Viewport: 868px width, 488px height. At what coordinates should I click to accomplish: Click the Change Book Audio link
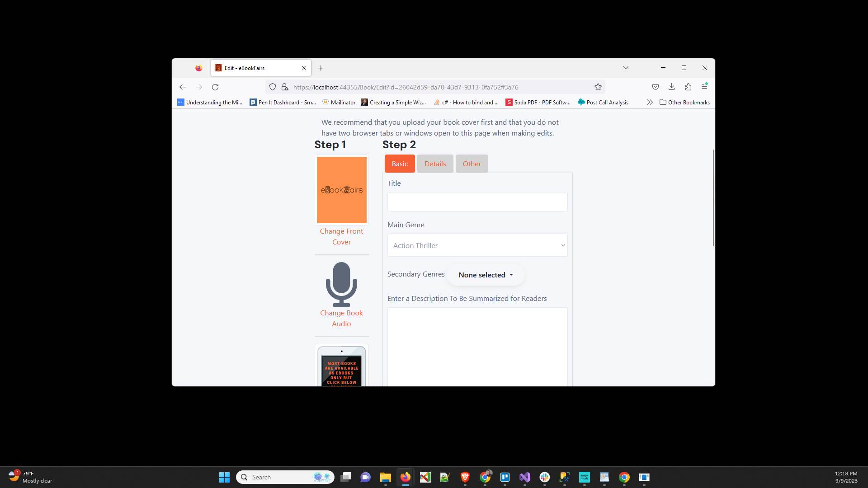point(341,318)
